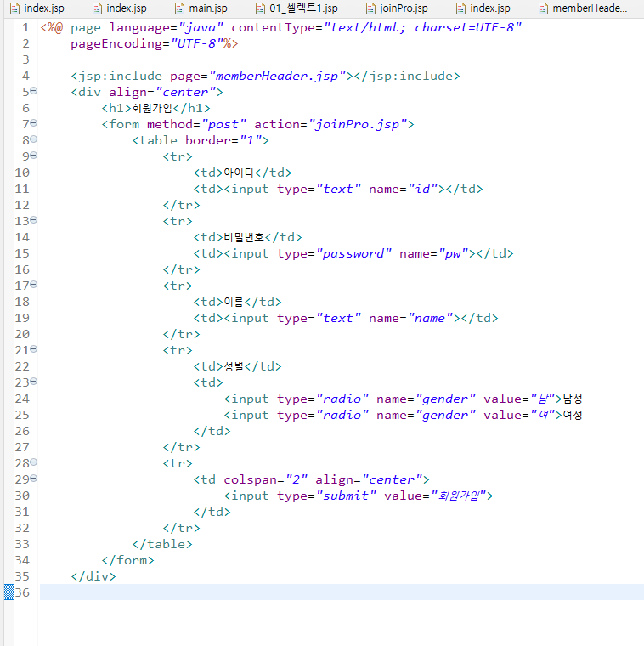The height and width of the screenshot is (646, 644).
Task: Collapse the tr block at line 13
Action: click(34, 219)
